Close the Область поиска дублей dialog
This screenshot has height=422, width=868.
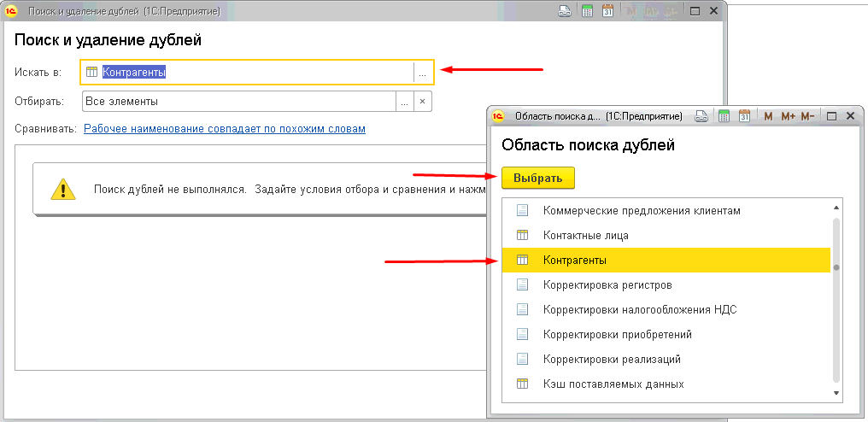pyautogui.click(x=851, y=116)
